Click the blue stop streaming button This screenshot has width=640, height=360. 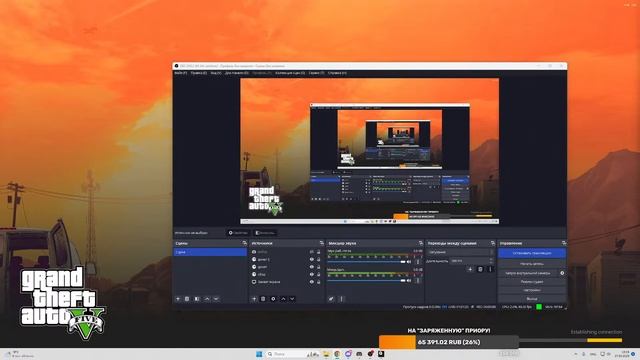[x=532, y=253]
